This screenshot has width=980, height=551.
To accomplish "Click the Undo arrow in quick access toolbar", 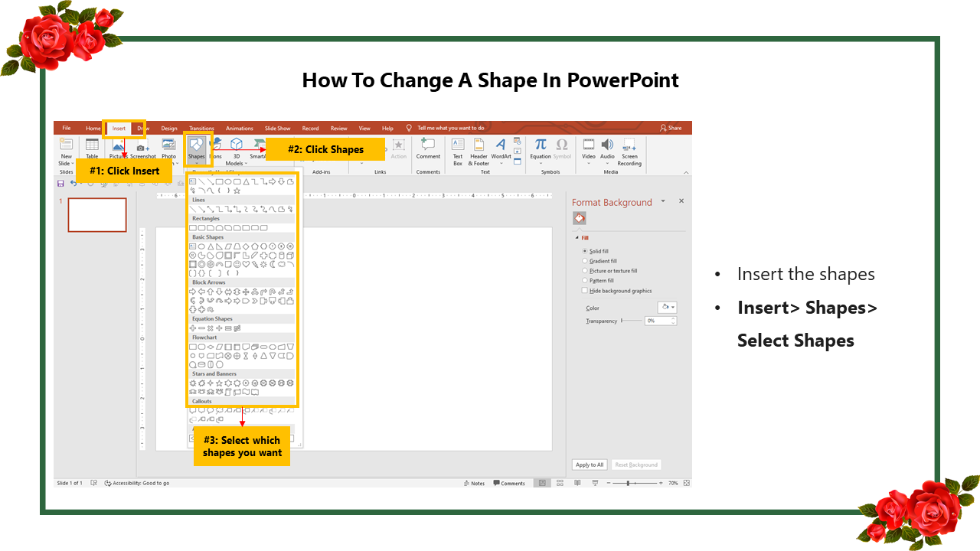I will 73,184.
